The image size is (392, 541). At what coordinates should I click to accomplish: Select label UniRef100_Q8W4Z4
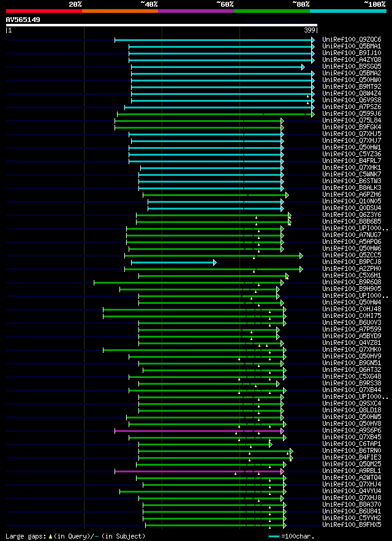[x=352, y=94]
